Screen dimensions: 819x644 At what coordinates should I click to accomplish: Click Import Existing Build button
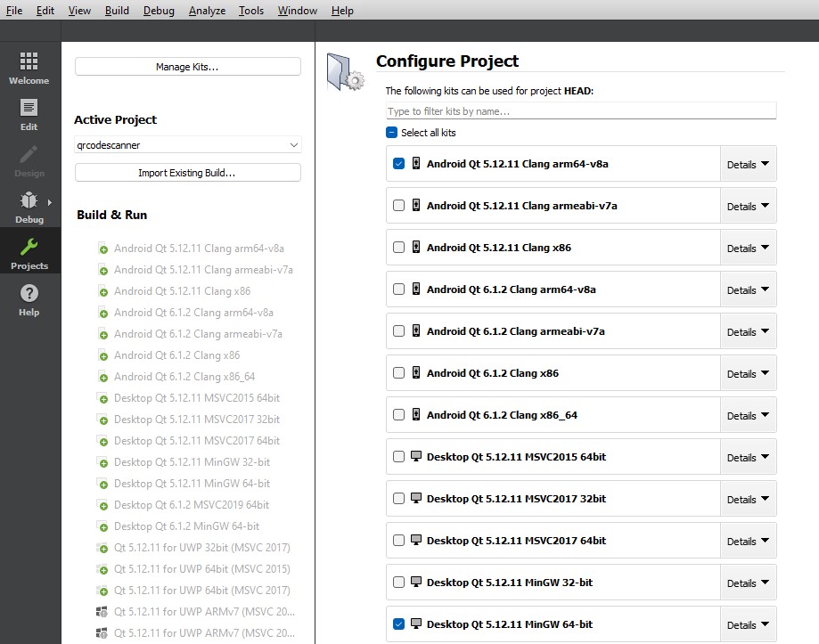[x=187, y=173]
